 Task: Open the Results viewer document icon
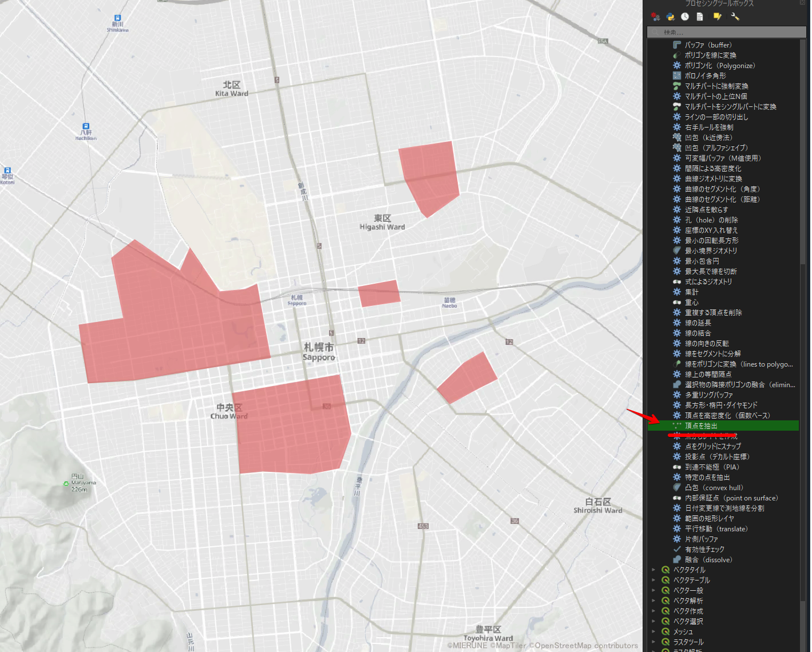pos(700,17)
